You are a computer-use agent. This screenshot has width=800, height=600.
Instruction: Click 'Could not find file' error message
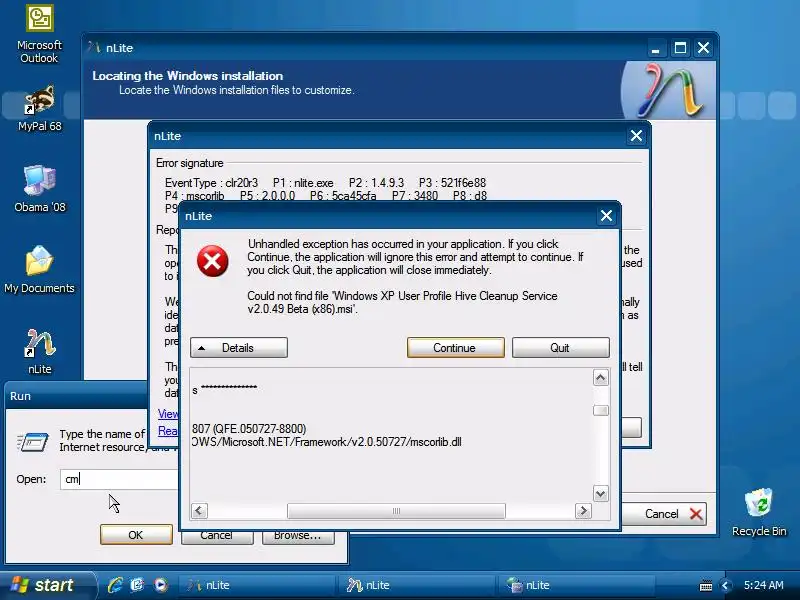coord(402,302)
